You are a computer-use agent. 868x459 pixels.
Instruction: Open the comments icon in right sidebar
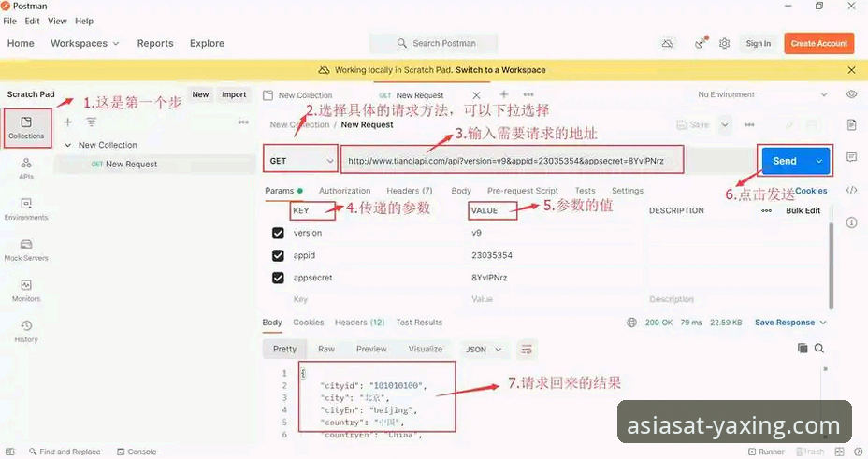(x=851, y=158)
